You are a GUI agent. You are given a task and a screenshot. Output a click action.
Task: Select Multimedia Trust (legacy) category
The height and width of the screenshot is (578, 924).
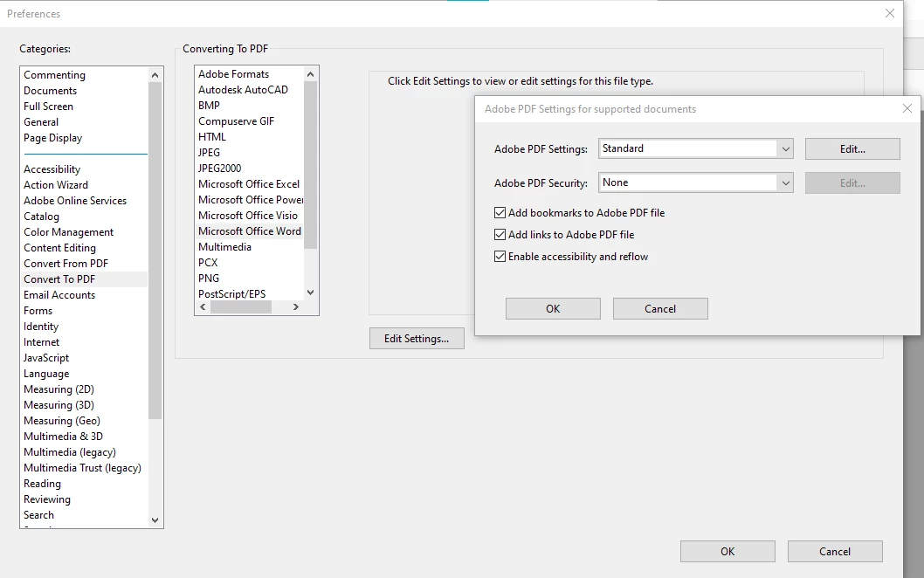point(82,468)
